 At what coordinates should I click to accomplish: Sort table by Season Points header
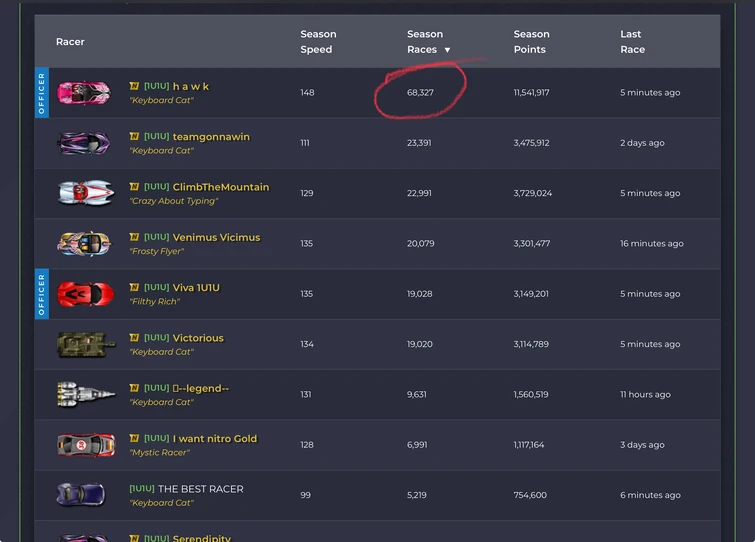pos(531,42)
